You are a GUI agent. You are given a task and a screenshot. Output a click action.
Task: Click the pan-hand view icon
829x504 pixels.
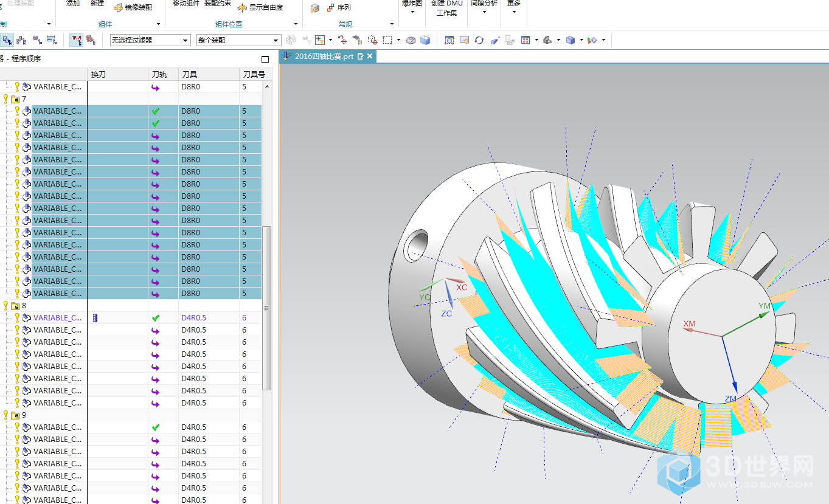pyautogui.click(x=464, y=40)
